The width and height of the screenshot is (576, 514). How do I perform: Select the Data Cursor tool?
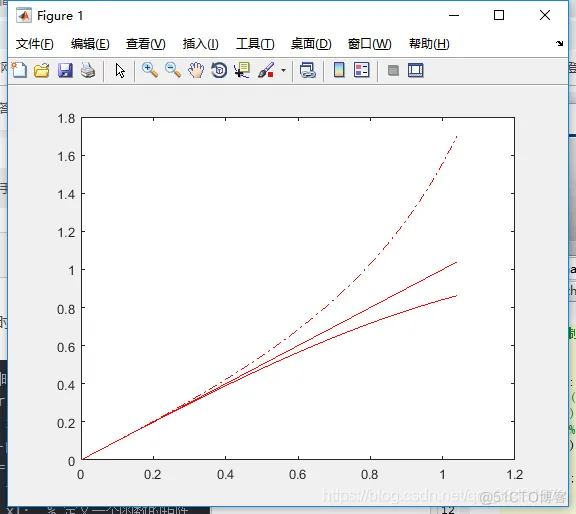tap(242, 70)
